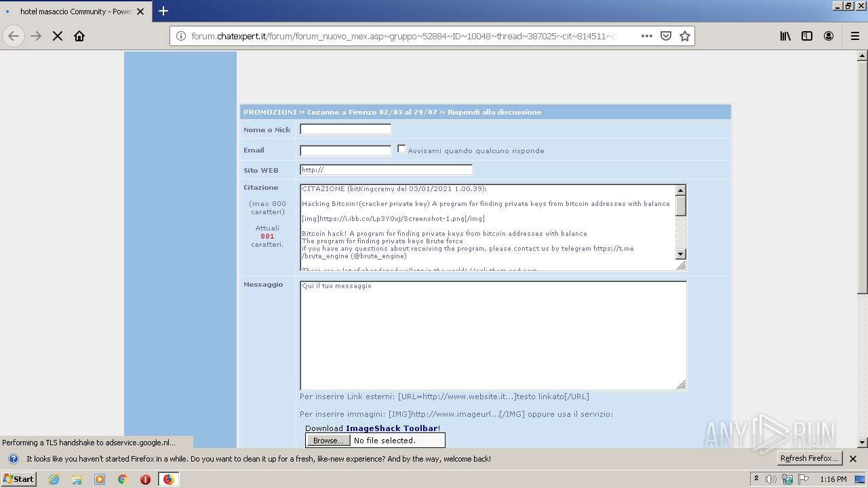868x488 pixels.
Task: Enable Avvisami quando qualcuno risponde
Action: click(x=401, y=148)
